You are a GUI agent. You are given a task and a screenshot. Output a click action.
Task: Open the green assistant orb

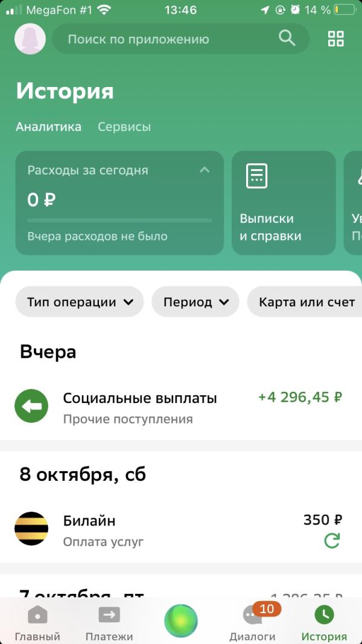point(181,620)
